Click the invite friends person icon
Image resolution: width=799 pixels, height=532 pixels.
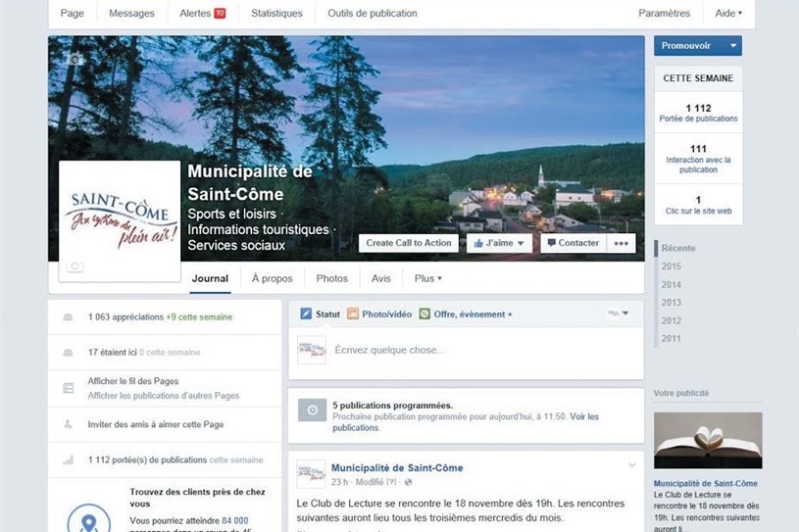(x=68, y=424)
